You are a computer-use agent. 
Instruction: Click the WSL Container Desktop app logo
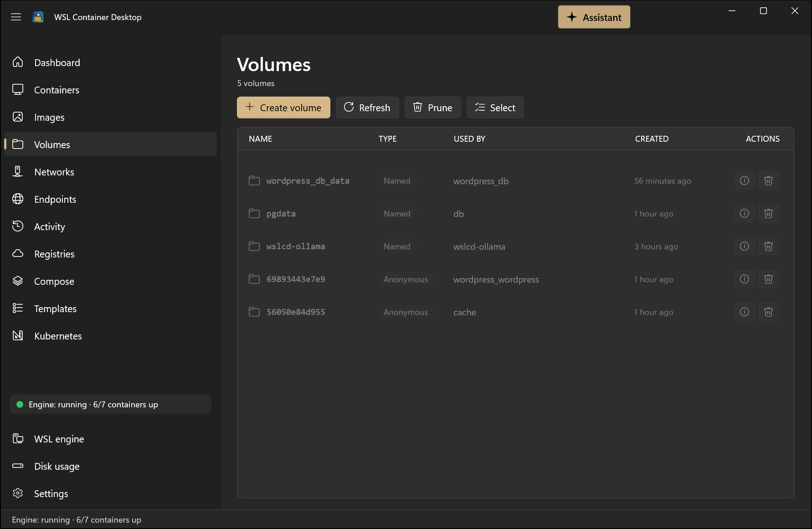(x=38, y=17)
